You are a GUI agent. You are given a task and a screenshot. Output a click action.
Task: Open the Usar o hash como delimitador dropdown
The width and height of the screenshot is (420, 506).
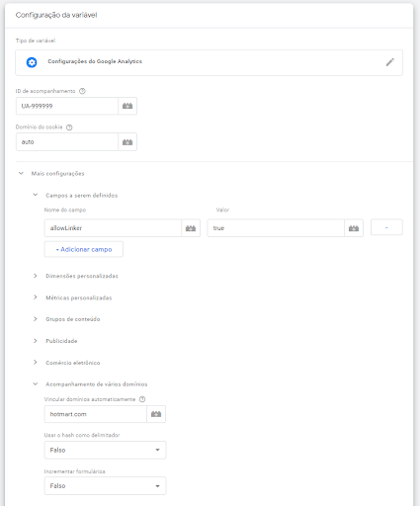click(105, 450)
